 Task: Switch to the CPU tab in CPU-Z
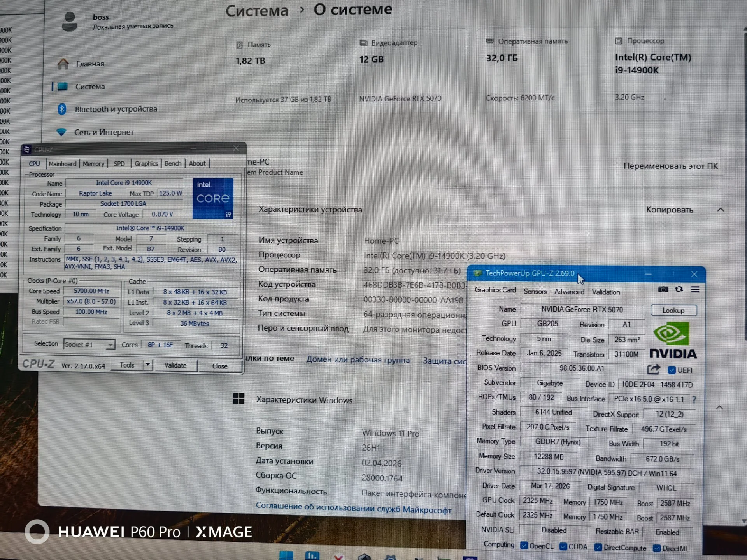[34, 164]
